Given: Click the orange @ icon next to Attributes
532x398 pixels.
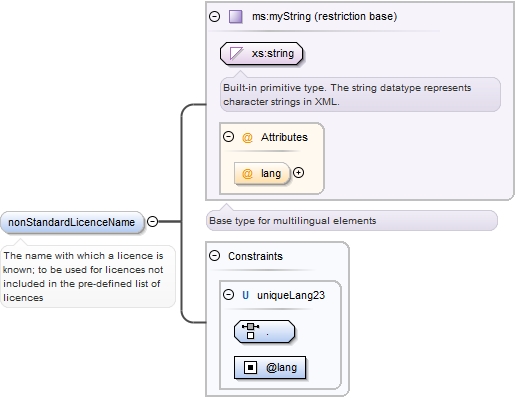Looking at the screenshot, I should 247,137.
